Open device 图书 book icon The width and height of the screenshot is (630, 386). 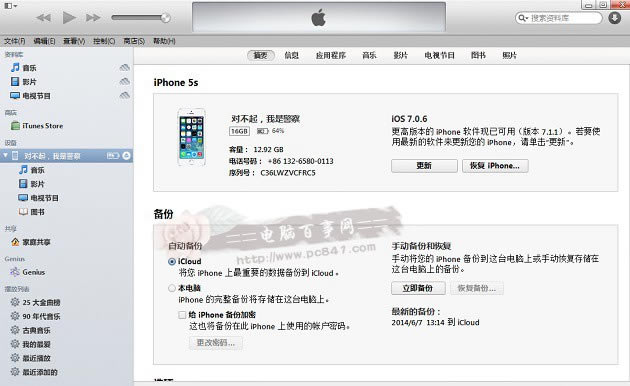pyautogui.click(x=23, y=212)
